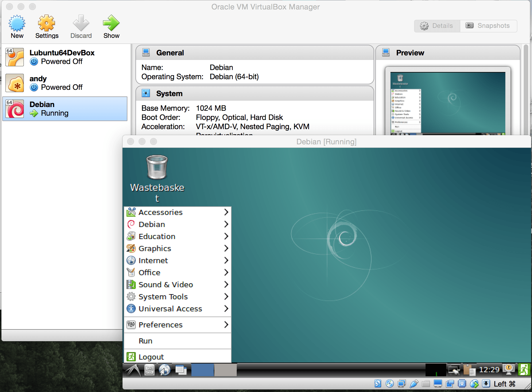Open the Debian submenu entry
The width and height of the screenshot is (532, 392).
178,224
